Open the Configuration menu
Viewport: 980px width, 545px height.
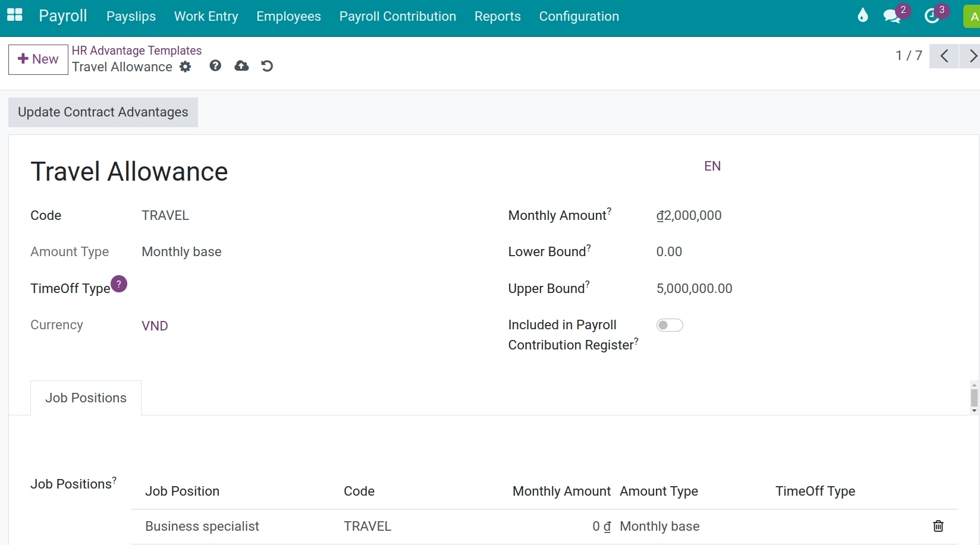point(579,16)
